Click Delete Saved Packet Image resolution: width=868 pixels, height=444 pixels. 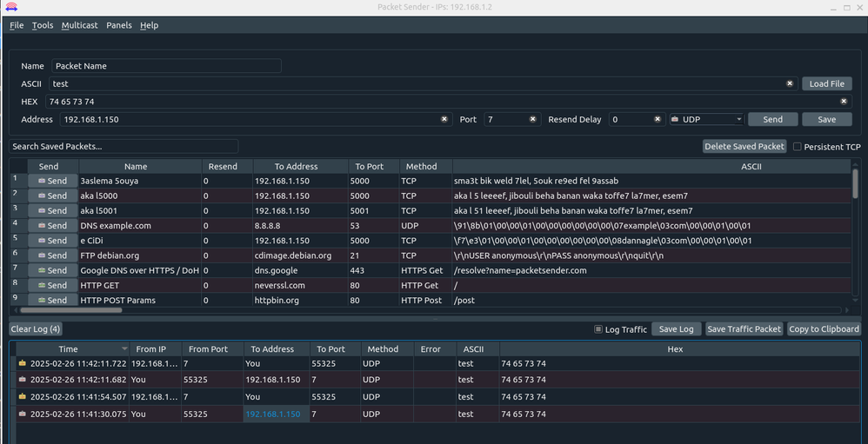pyautogui.click(x=744, y=147)
